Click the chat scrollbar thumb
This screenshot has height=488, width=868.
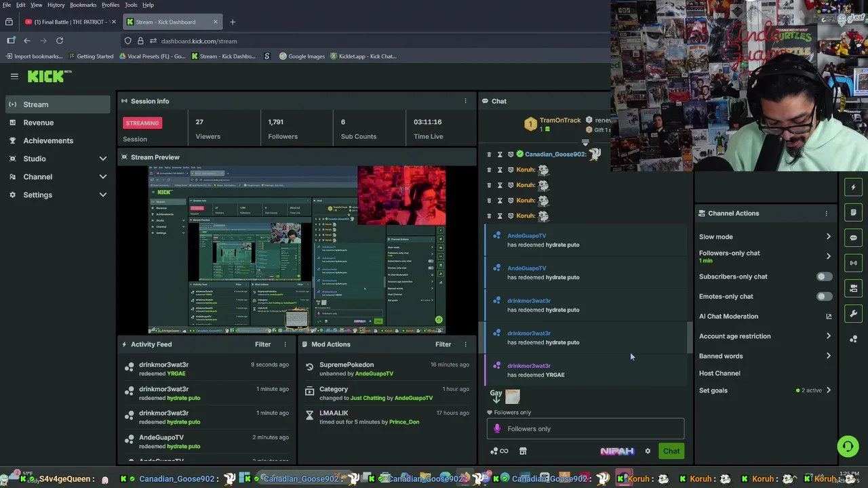(x=690, y=337)
